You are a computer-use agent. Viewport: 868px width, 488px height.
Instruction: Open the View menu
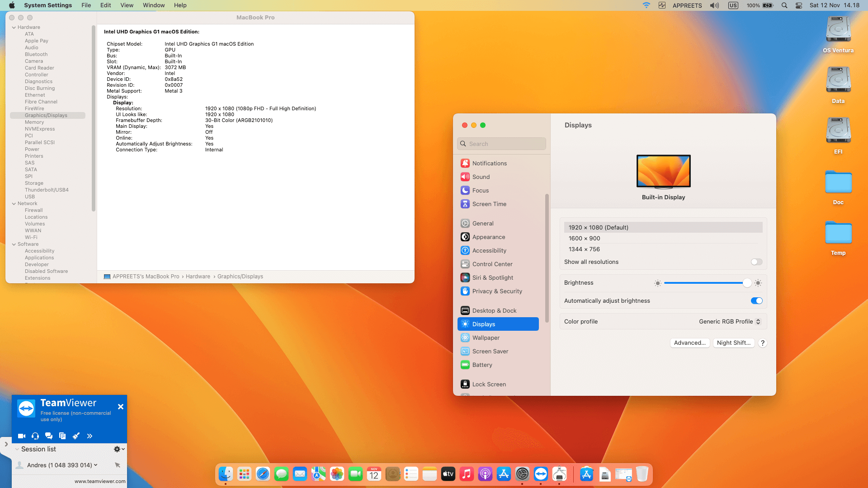(x=127, y=5)
